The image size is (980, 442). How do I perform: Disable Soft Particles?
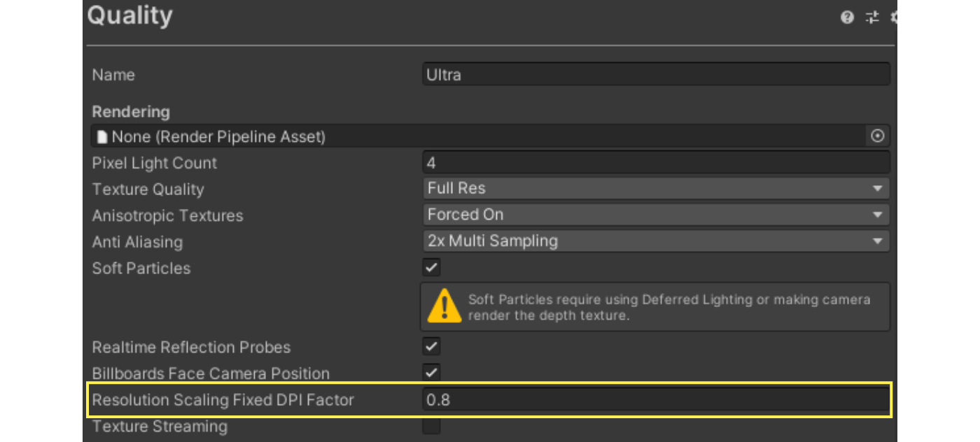pyautogui.click(x=430, y=267)
